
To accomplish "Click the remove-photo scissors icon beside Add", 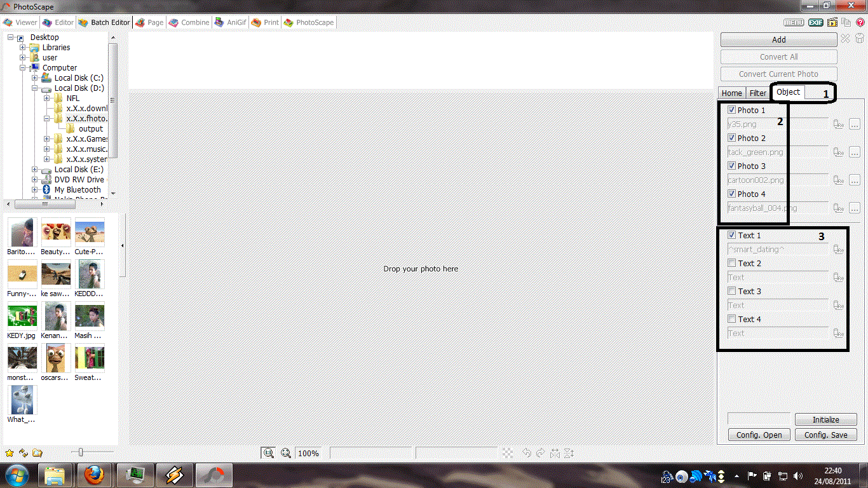I will [845, 39].
